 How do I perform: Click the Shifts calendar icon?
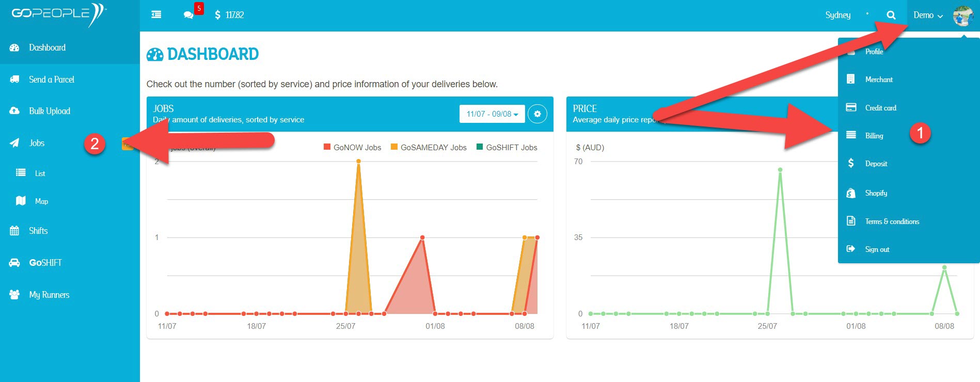[14, 231]
